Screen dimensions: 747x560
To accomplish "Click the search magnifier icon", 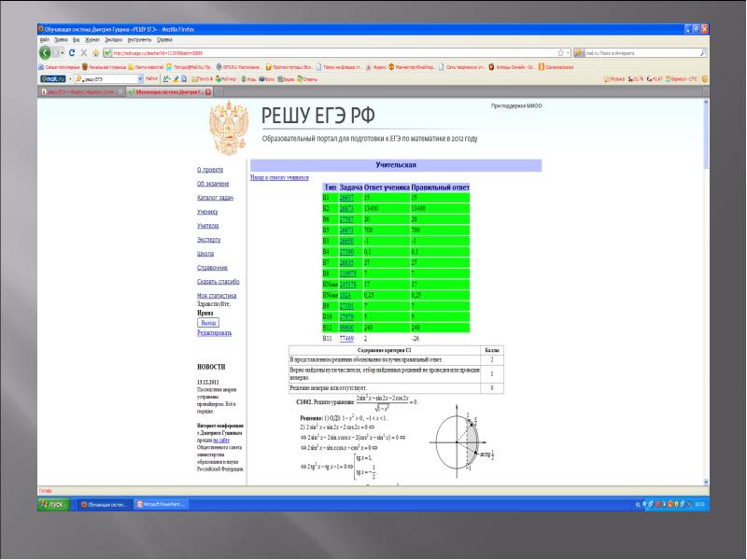I will tap(702, 53).
